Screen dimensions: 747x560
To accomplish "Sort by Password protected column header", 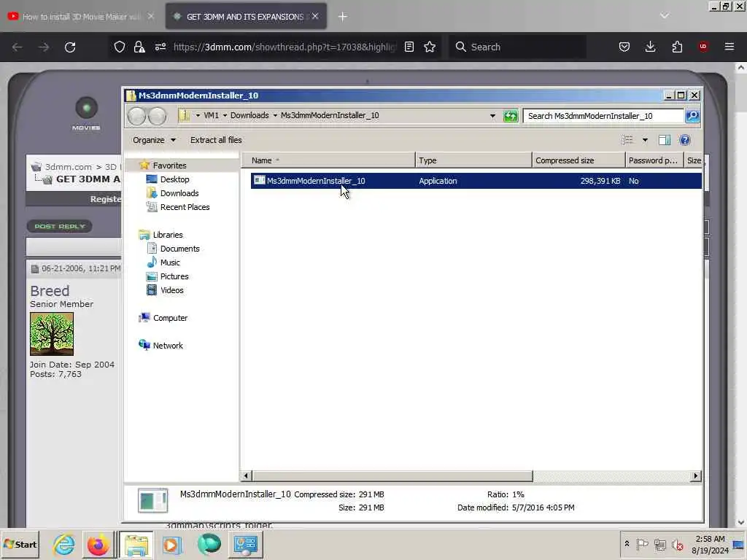I will (654, 160).
